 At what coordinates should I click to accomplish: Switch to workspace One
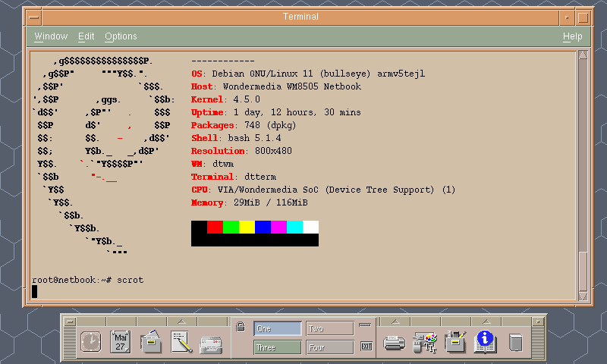(x=278, y=329)
